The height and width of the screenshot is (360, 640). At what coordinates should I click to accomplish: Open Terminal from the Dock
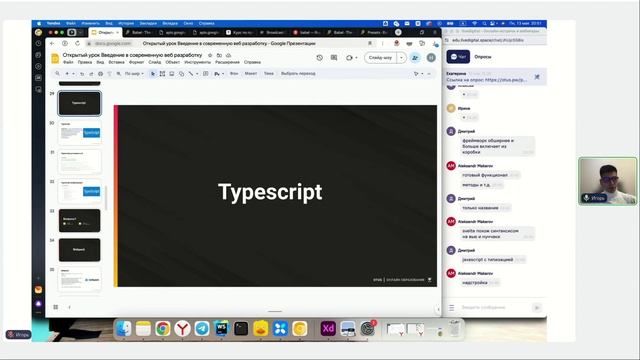pyautogui.click(x=241, y=329)
